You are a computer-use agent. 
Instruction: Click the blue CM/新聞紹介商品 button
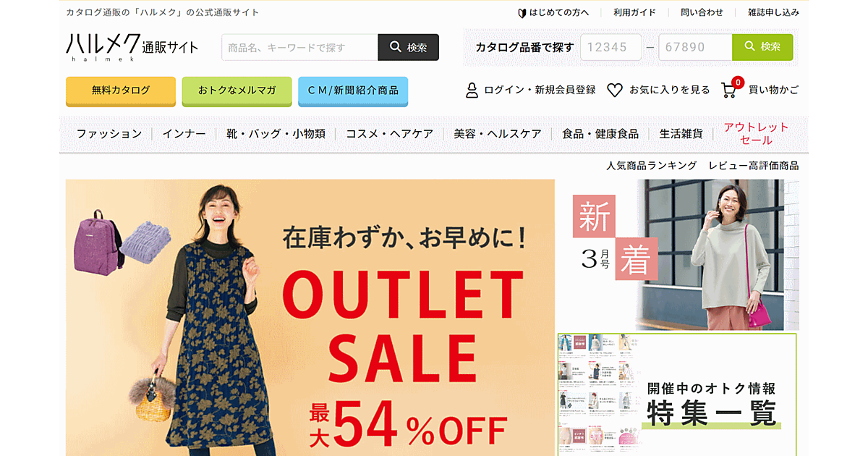click(x=353, y=90)
